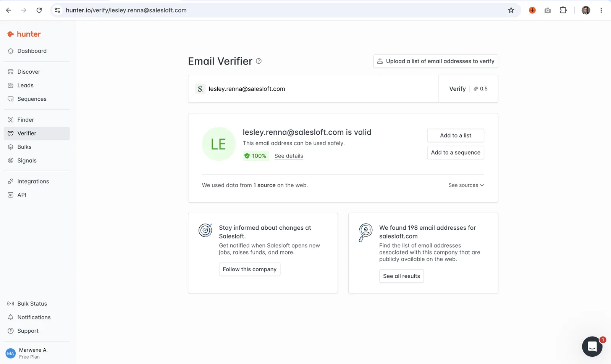Click the 100% confidence score badge
The width and height of the screenshot is (611, 364).
pos(255,156)
